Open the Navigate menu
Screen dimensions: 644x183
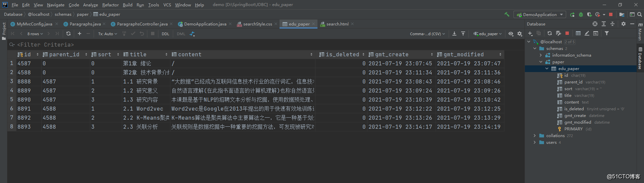(x=55, y=5)
